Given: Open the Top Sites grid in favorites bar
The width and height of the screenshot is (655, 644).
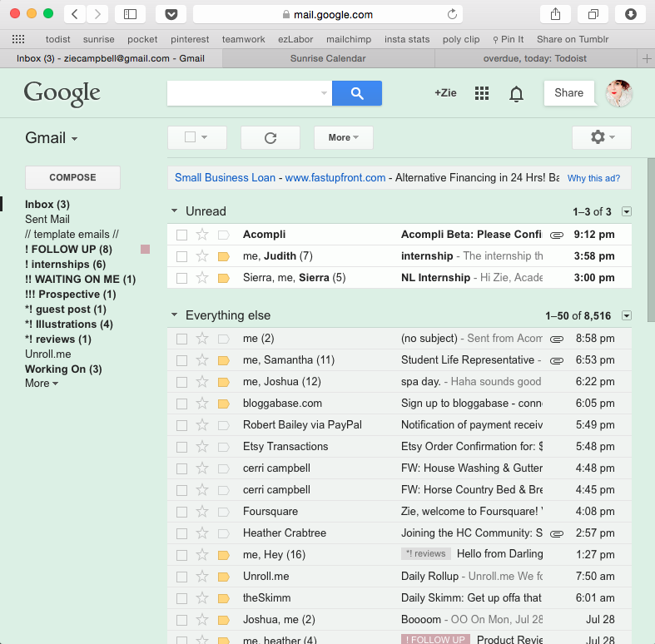Looking at the screenshot, I should pyautogui.click(x=18, y=39).
